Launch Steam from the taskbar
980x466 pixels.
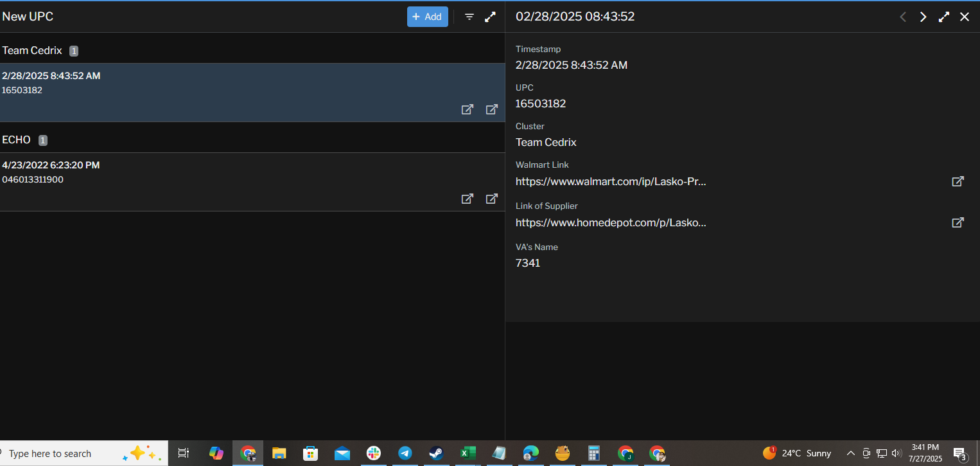[436, 453]
